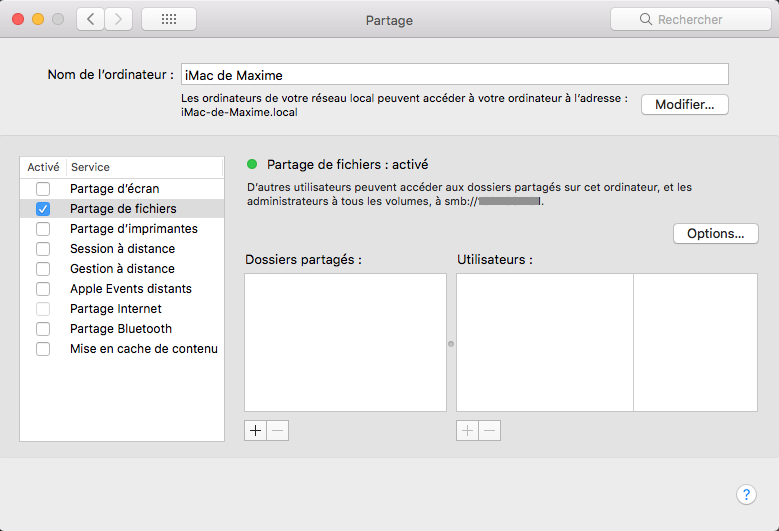This screenshot has width=779, height=531.
Task: Disable Partage de fichiers checkbox
Action: point(43,209)
